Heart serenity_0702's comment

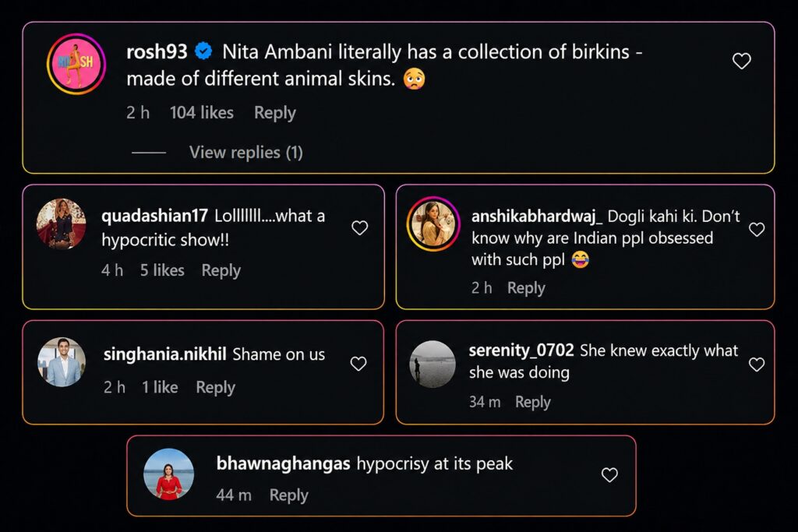(x=756, y=365)
